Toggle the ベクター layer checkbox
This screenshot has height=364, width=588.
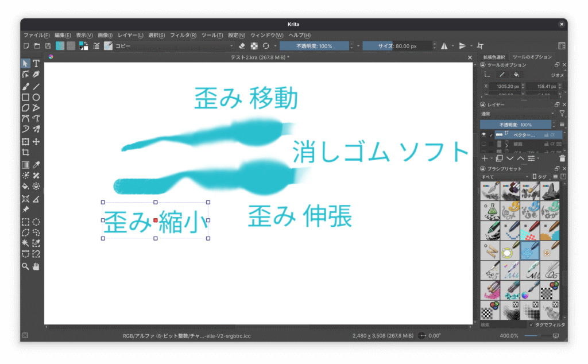[491, 135]
